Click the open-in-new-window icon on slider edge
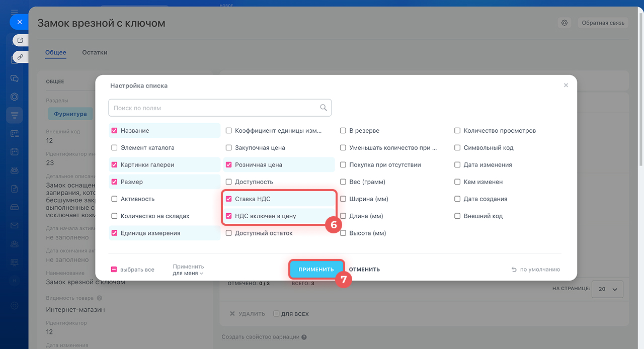 click(x=20, y=40)
